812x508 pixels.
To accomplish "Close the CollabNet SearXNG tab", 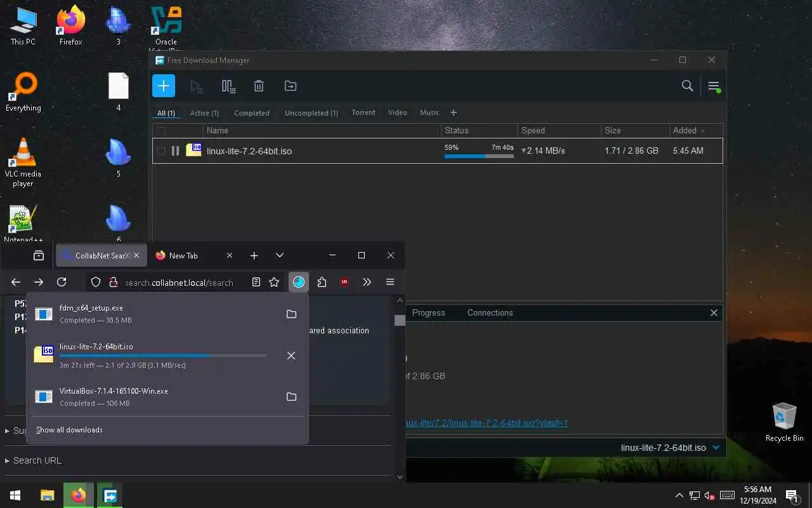I will tap(136, 255).
